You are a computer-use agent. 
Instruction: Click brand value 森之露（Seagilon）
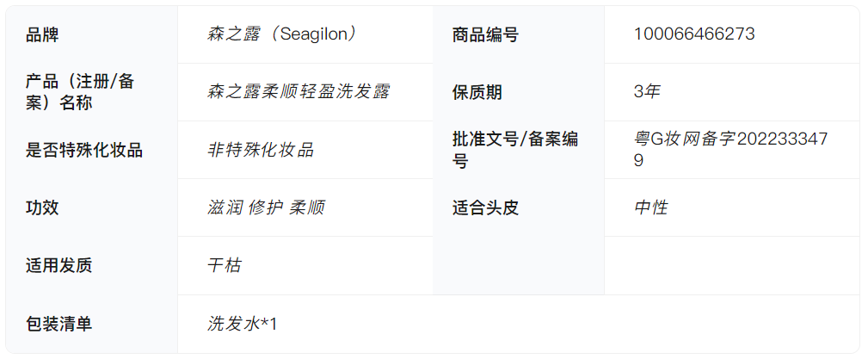tap(282, 34)
